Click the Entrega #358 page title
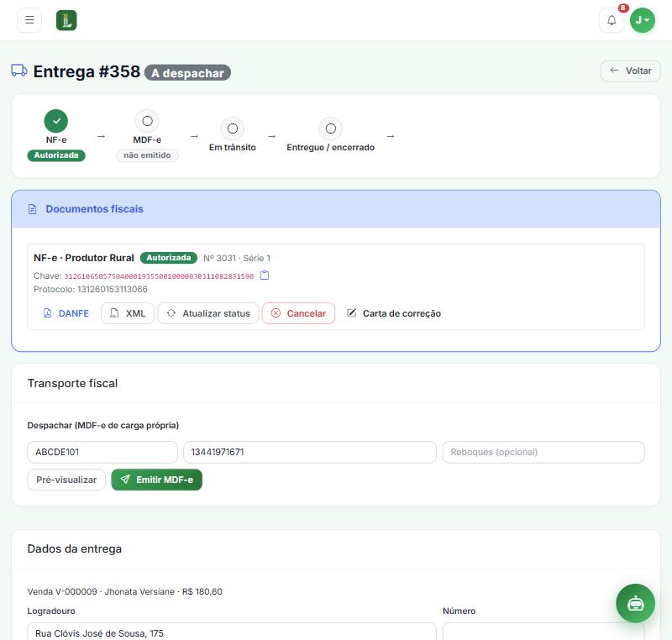This screenshot has width=672, height=640. tap(87, 71)
